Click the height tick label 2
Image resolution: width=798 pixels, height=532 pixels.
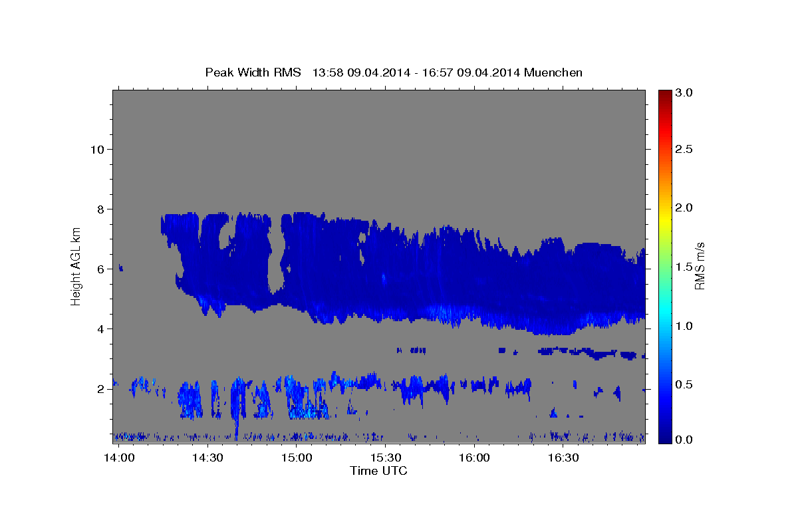pos(100,388)
